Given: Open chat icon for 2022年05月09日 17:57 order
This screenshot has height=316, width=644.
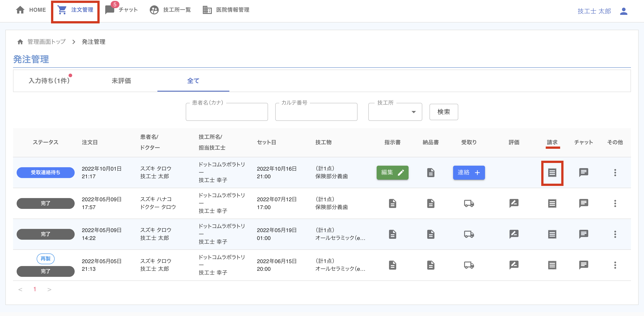Looking at the screenshot, I should [584, 203].
